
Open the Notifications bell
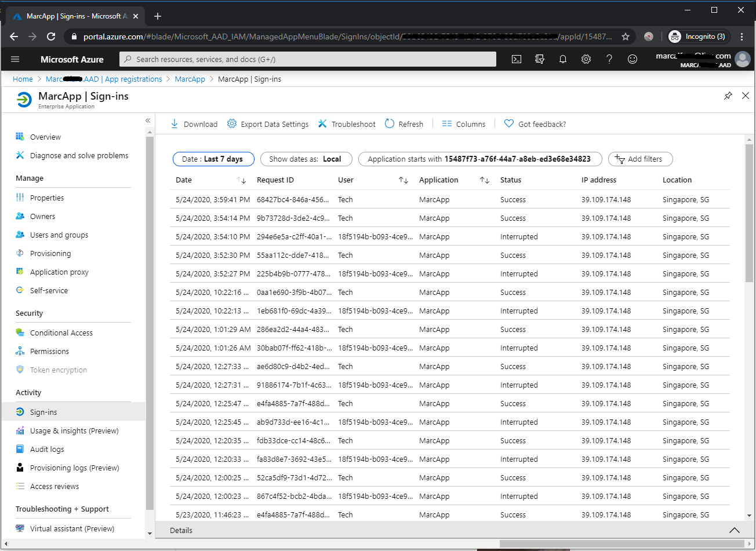click(562, 59)
